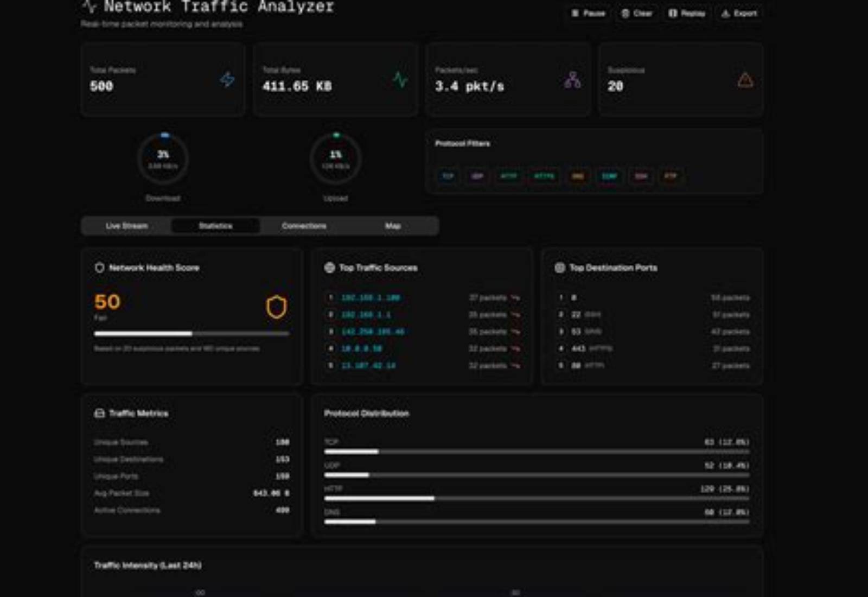Toggle the HTTPS protocol filter
868x597 pixels.
[x=544, y=176]
